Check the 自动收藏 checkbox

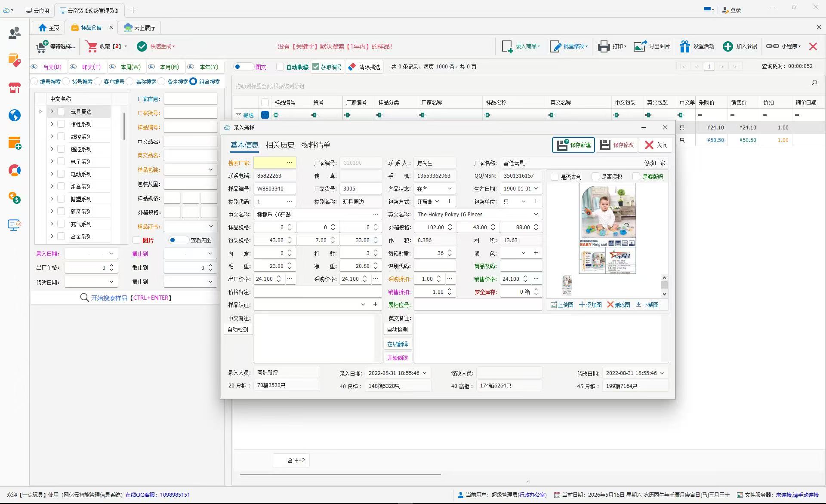[x=280, y=67]
